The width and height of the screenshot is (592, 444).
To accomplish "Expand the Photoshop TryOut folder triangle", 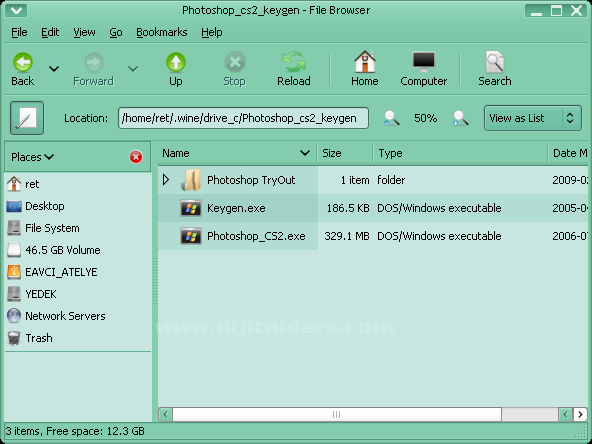I will tap(166, 180).
